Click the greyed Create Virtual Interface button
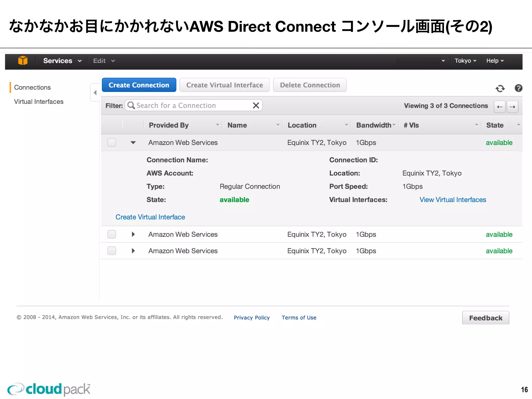Screen dimensions: 532x399 tap(225, 85)
